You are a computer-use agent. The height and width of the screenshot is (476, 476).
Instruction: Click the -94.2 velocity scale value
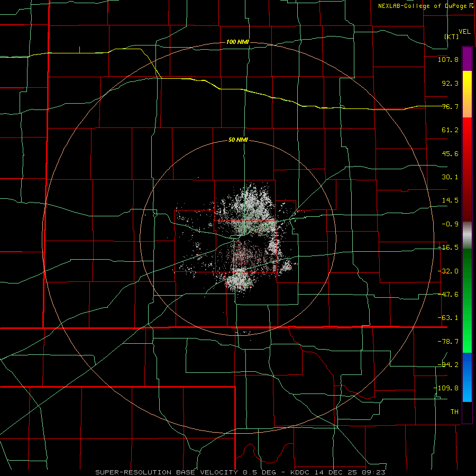point(448,365)
